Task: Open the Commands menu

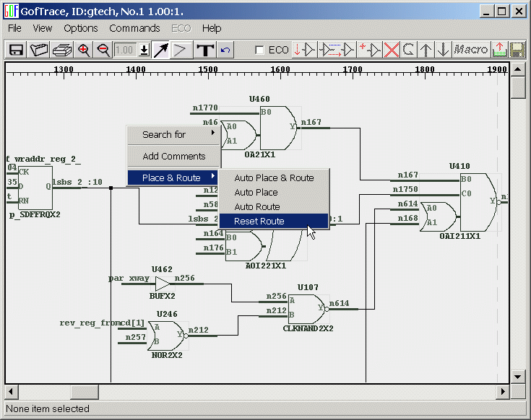Action: tap(134, 28)
